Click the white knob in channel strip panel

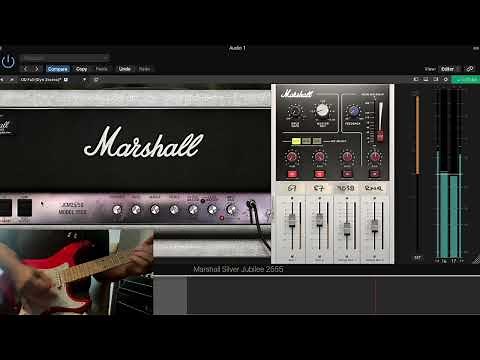[x=322, y=110]
